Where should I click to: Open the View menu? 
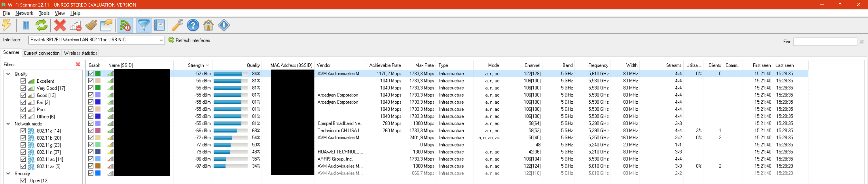pyautogui.click(x=60, y=13)
